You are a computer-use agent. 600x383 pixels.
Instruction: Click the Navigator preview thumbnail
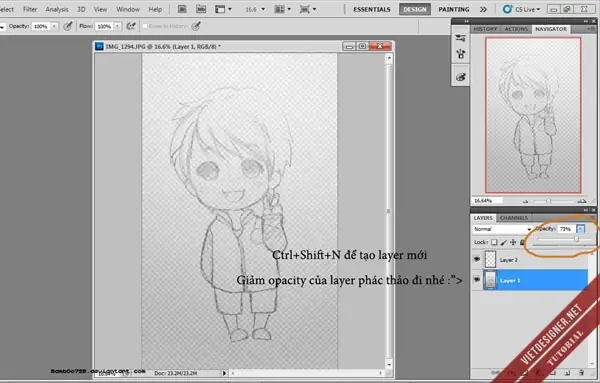coord(533,115)
